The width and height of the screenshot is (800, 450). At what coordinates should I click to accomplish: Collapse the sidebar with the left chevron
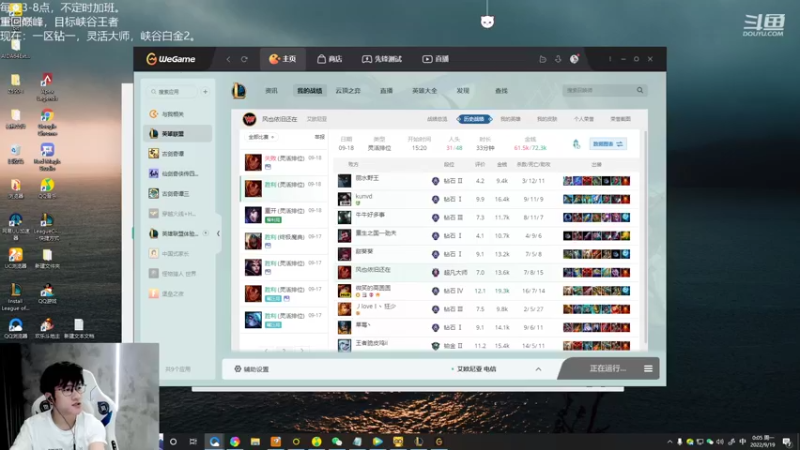pos(218,234)
